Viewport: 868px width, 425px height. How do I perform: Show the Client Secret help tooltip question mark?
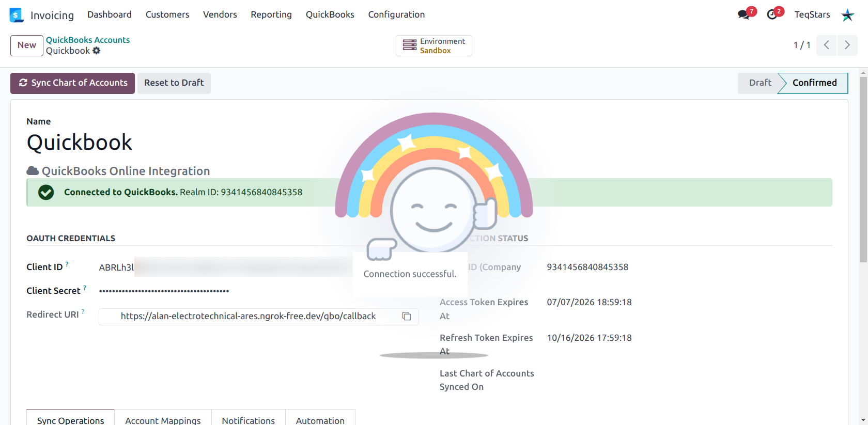85,288
